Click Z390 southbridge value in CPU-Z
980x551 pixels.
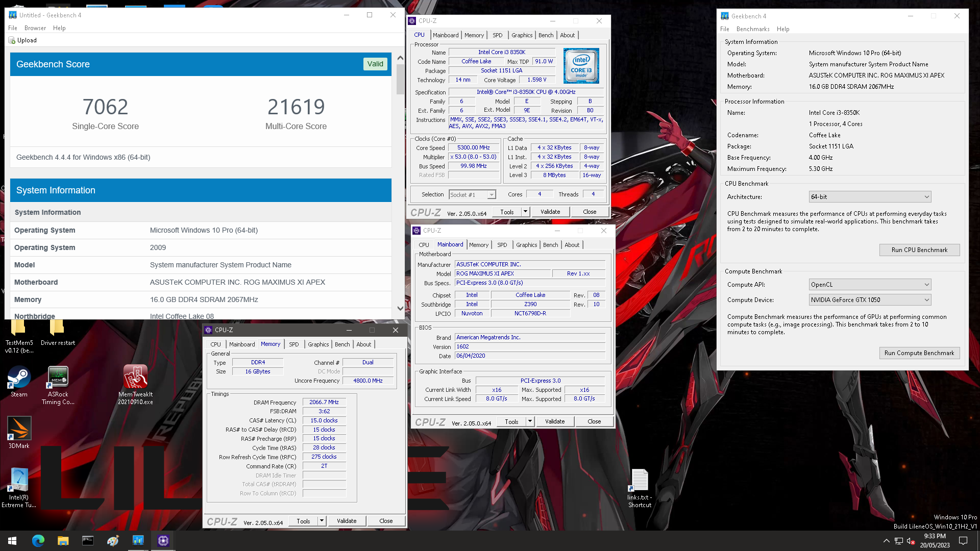click(530, 305)
